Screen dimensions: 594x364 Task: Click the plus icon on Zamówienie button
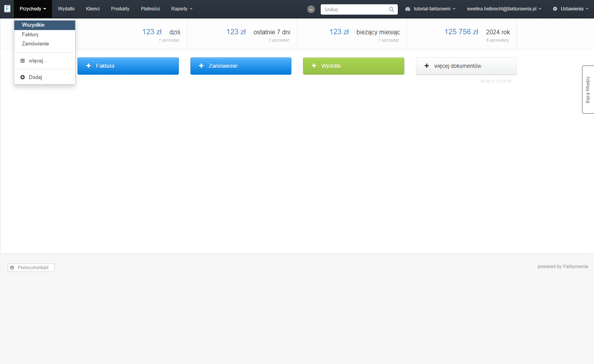pos(201,66)
